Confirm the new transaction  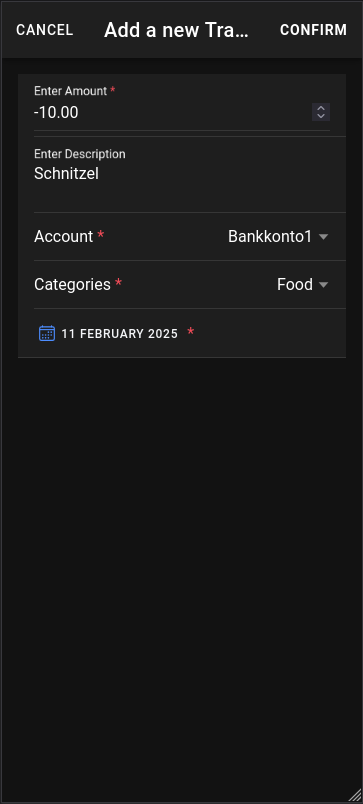(313, 30)
